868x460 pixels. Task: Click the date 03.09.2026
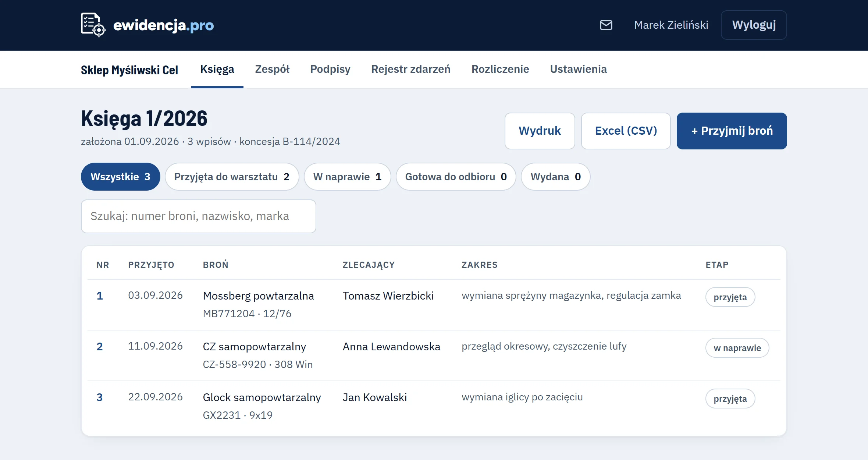tap(155, 296)
